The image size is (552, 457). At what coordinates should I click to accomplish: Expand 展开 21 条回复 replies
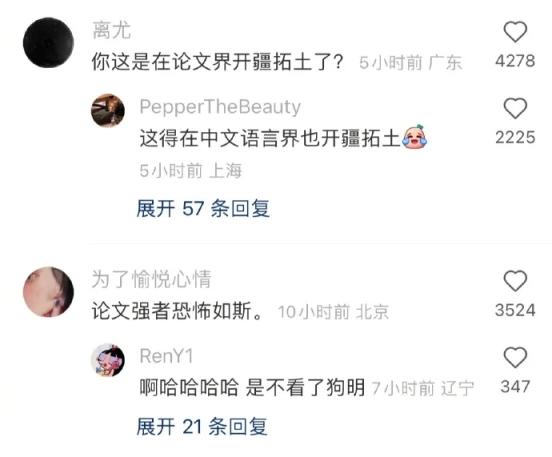pos(202,427)
